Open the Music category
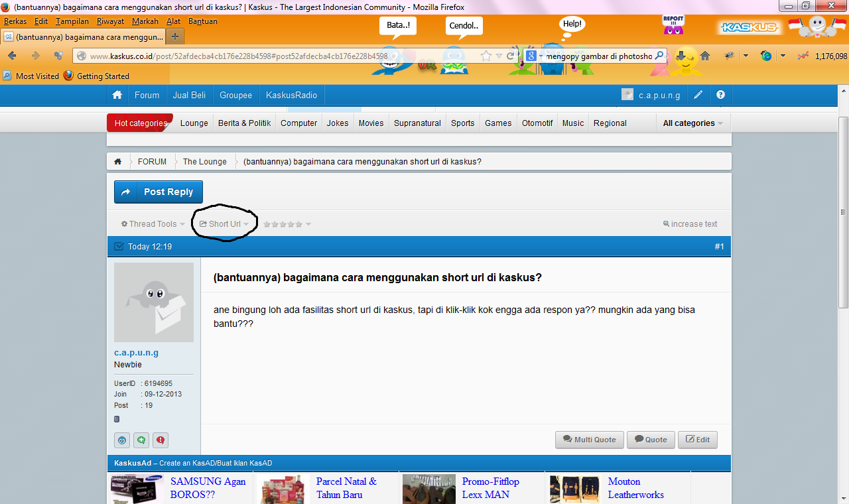The width and height of the screenshot is (849, 504). pos(573,123)
